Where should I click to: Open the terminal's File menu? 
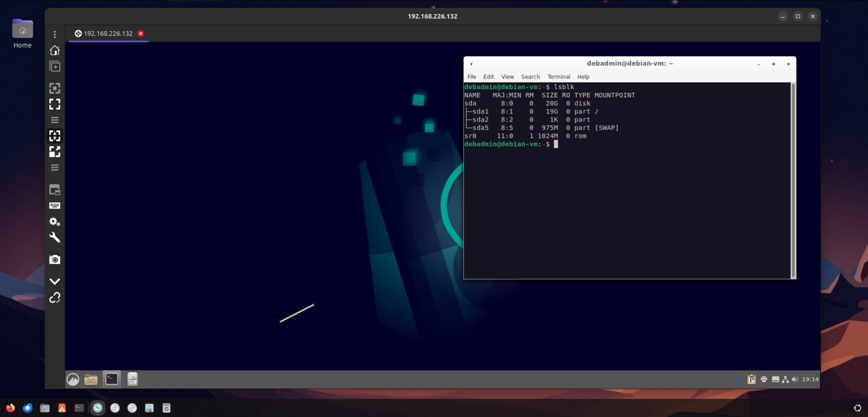(471, 76)
